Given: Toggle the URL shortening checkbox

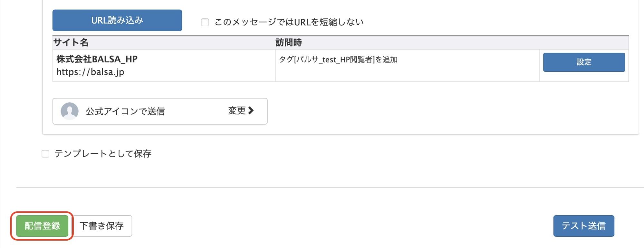Looking at the screenshot, I should point(205,22).
